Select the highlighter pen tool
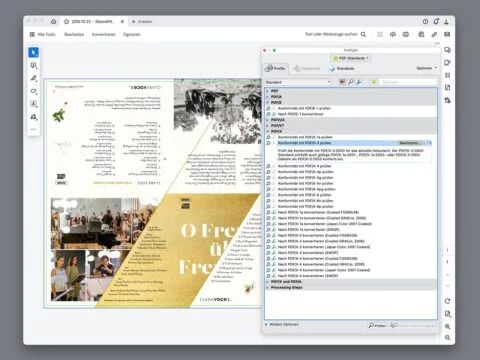 pos(33,78)
